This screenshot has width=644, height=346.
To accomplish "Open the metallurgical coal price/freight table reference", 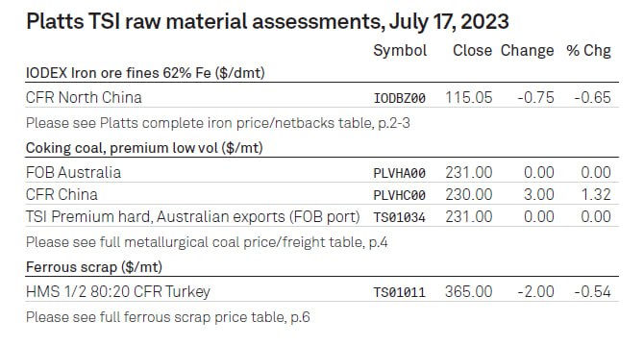I will click(207, 242).
